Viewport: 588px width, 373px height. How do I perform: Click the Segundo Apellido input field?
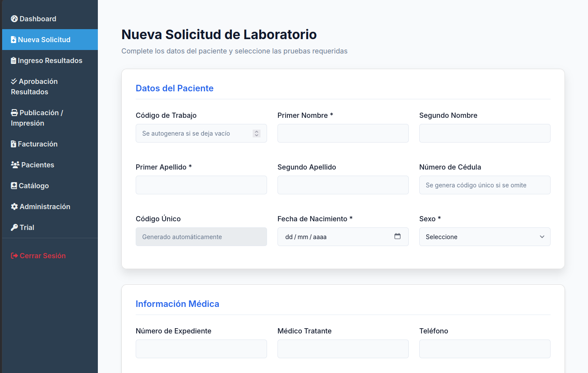(x=343, y=185)
